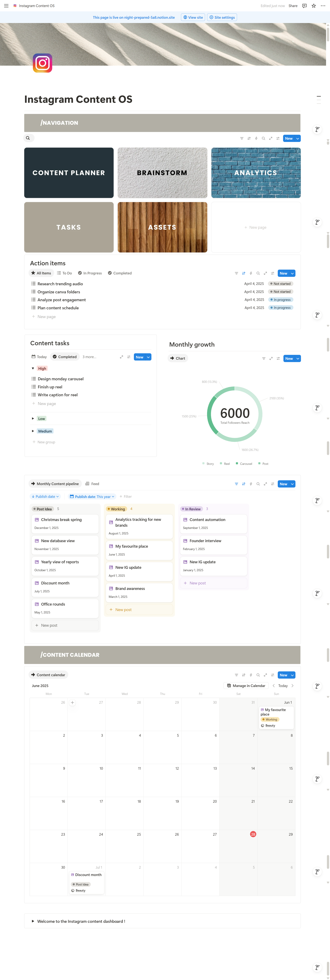Viewport: 330px width, 980px height.
Task: Click the plus icon on calendar day 26
Action: pyautogui.click(x=72, y=703)
